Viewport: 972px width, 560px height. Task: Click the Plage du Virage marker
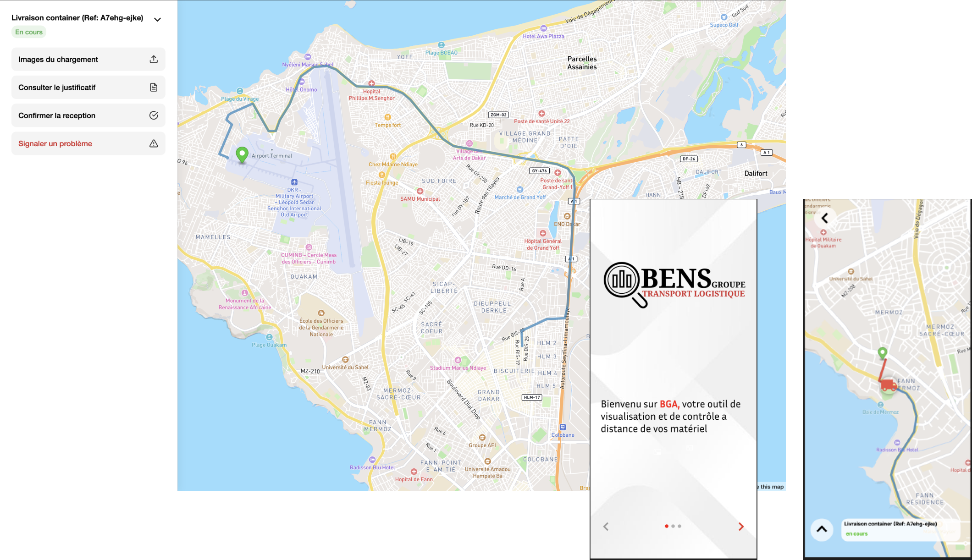239,91
